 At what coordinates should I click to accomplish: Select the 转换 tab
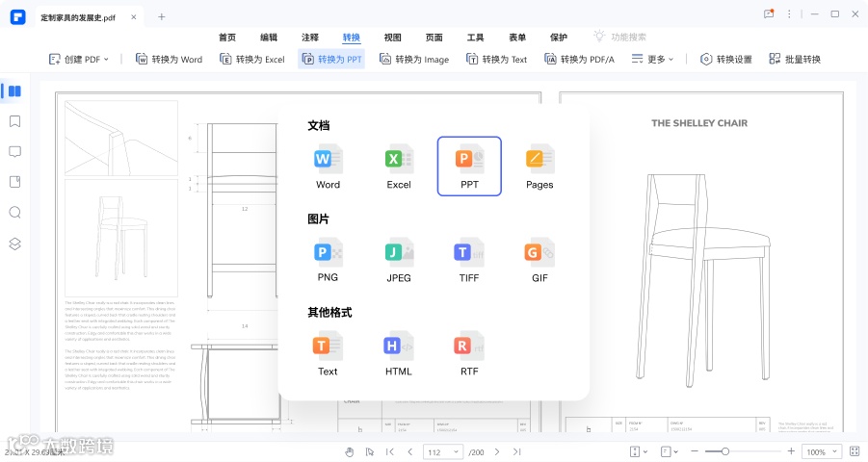pyautogui.click(x=352, y=38)
